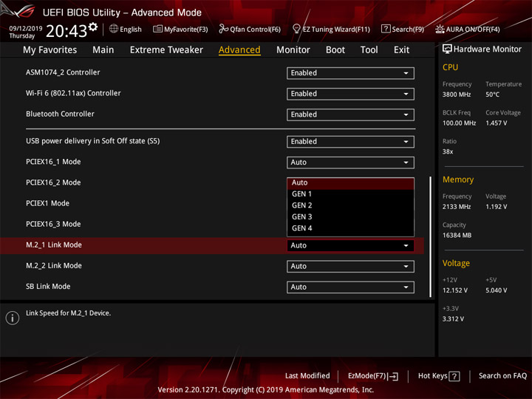Click Last Modified button
This screenshot has height=399, width=532.
pyautogui.click(x=307, y=376)
